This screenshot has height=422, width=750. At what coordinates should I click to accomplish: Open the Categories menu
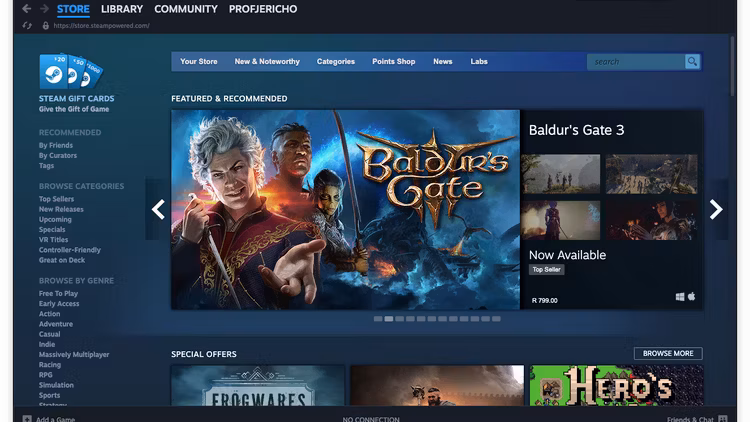tap(336, 61)
